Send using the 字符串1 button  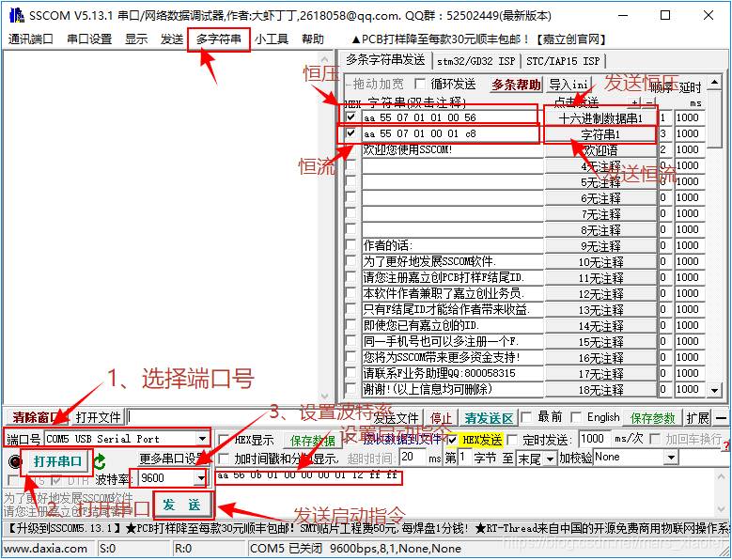pyautogui.click(x=600, y=134)
